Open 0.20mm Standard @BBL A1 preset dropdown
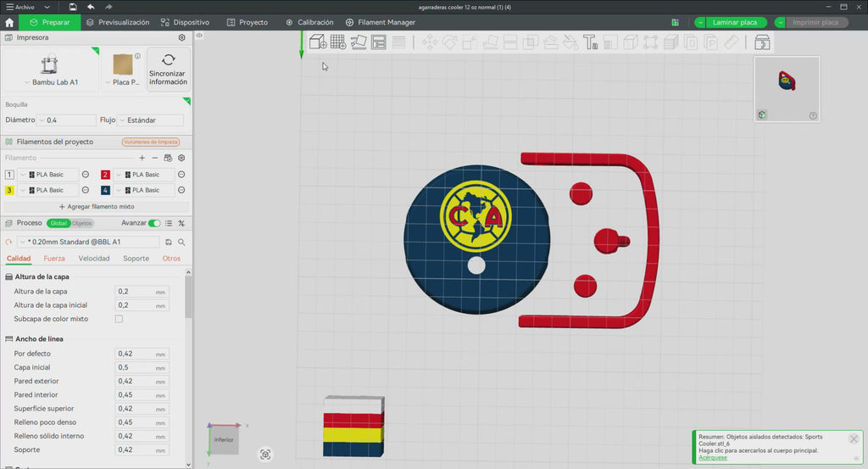868x469 pixels. click(88, 242)
